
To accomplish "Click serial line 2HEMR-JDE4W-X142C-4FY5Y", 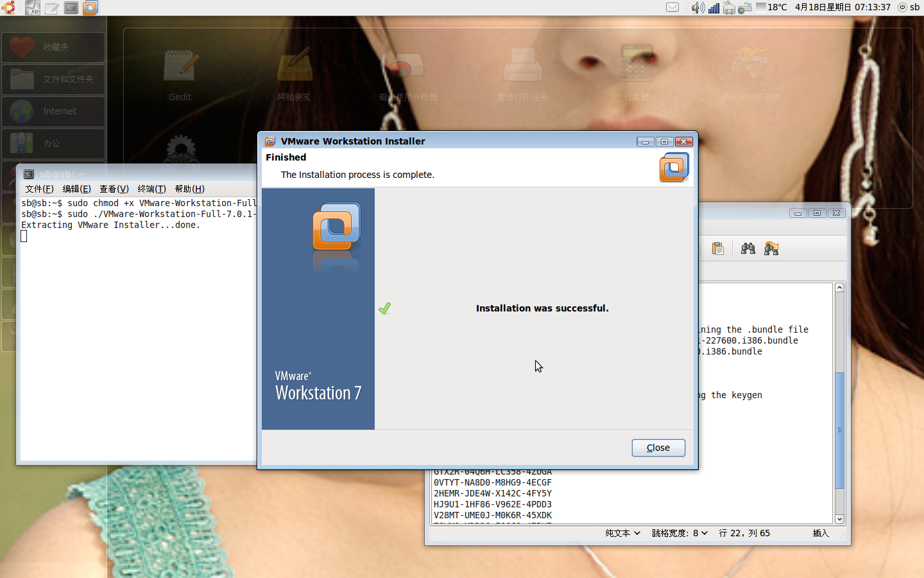I will (493, 493).
